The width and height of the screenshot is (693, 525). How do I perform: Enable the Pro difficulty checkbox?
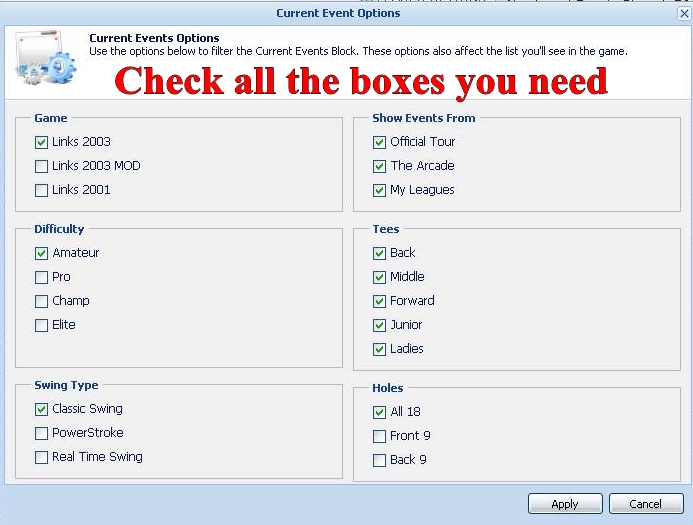(41, 278)
